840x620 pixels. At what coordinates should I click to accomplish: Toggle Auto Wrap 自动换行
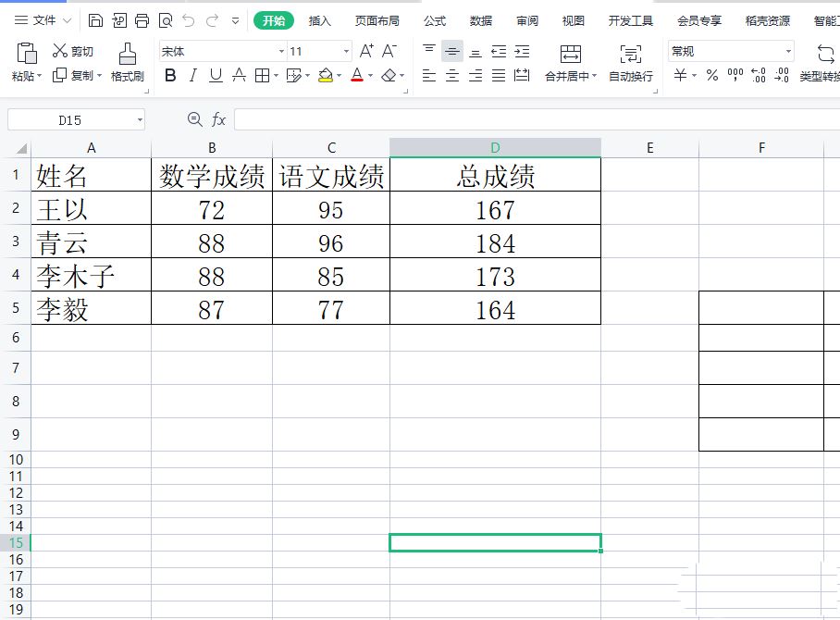click(x=631, y=63)
